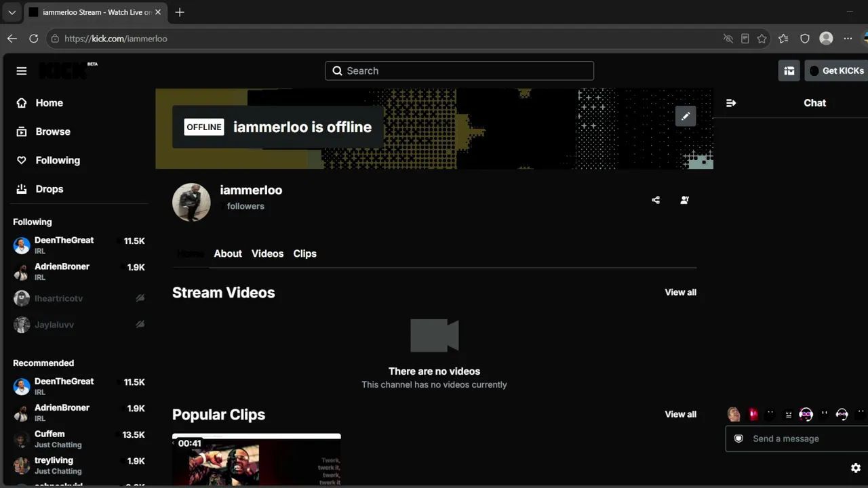Open Iheartricotv offline channel
Screen dimensions: 868x488
point(79,298)
